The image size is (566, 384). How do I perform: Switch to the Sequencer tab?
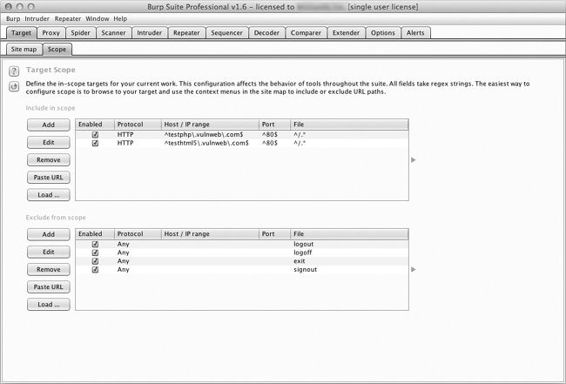(x=227, y=33)
